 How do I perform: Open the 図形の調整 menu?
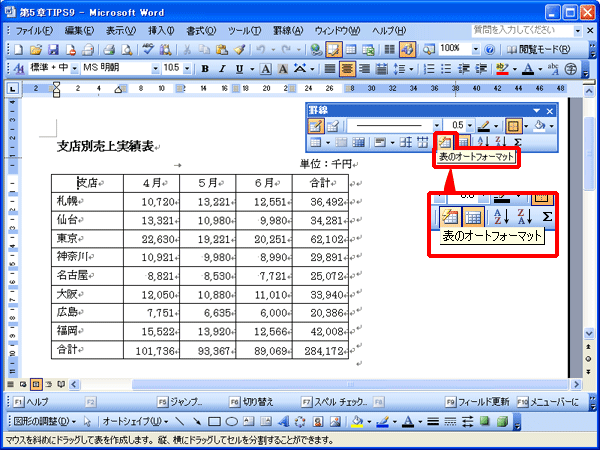44,422
